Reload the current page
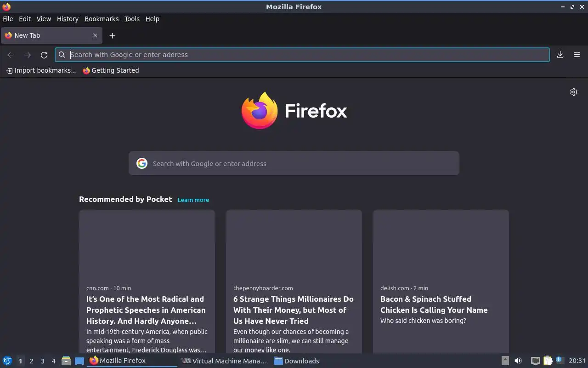The width and height of the screenshot is (588, 368). (x=44, y=55)
